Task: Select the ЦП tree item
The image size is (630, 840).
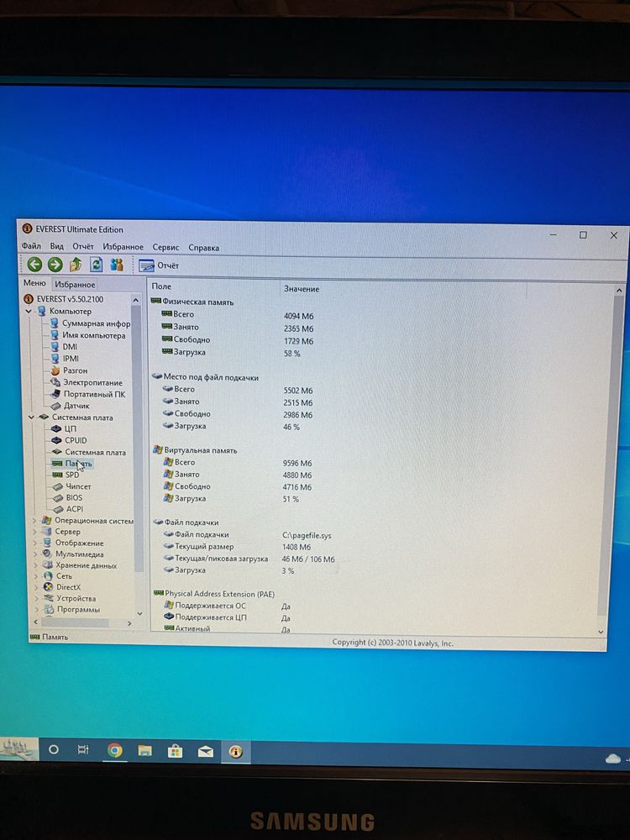Action: tap(64, 428)
